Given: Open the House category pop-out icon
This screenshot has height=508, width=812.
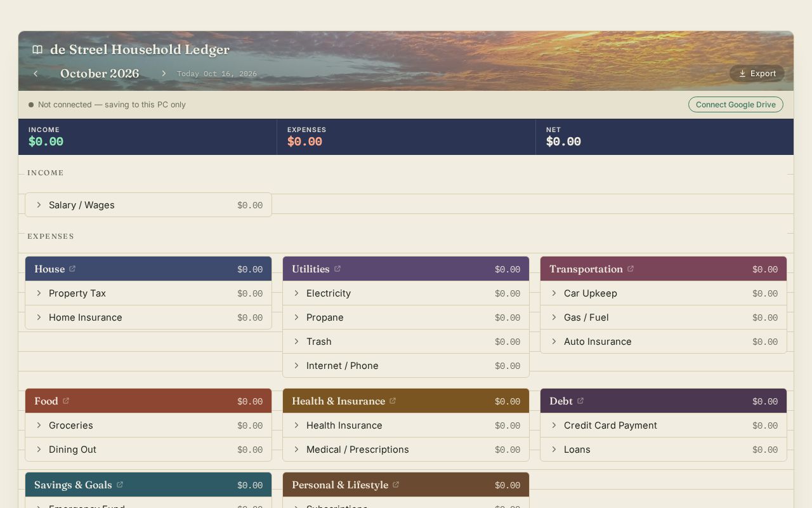Looking at the screenshot, I should [72, 269].
